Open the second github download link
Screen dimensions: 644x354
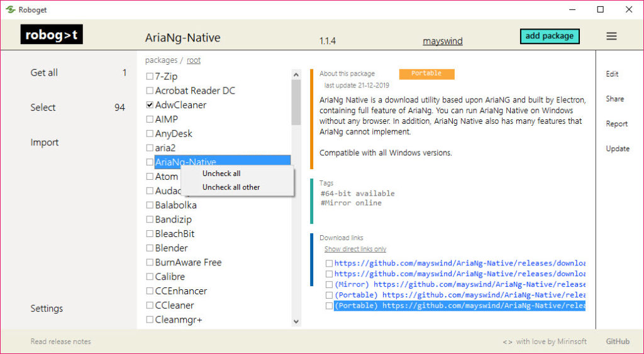tap(460, 274)
